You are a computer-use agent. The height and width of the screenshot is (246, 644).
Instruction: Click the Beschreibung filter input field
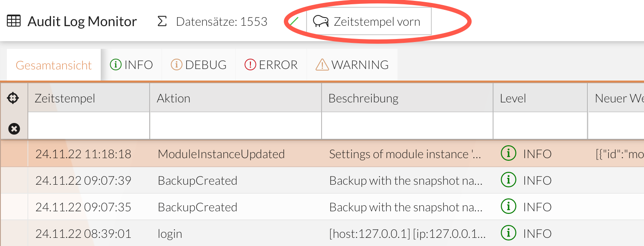click(406, 126)
